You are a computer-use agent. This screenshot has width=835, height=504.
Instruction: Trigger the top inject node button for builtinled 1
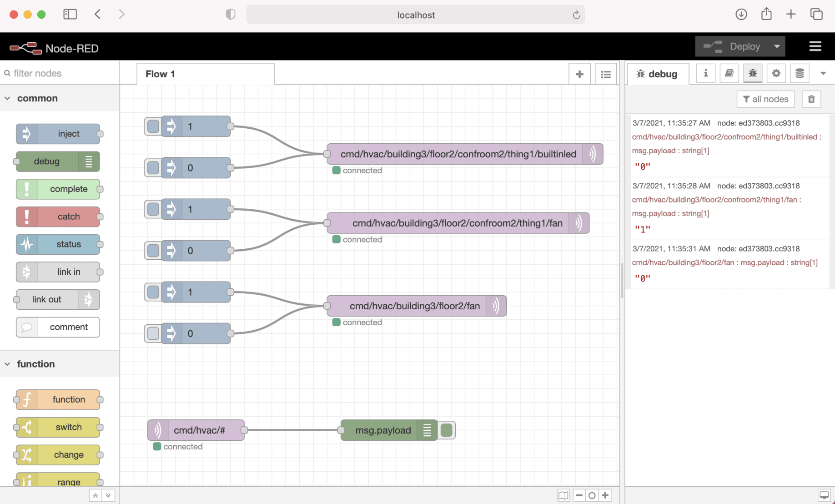[153, 126]
